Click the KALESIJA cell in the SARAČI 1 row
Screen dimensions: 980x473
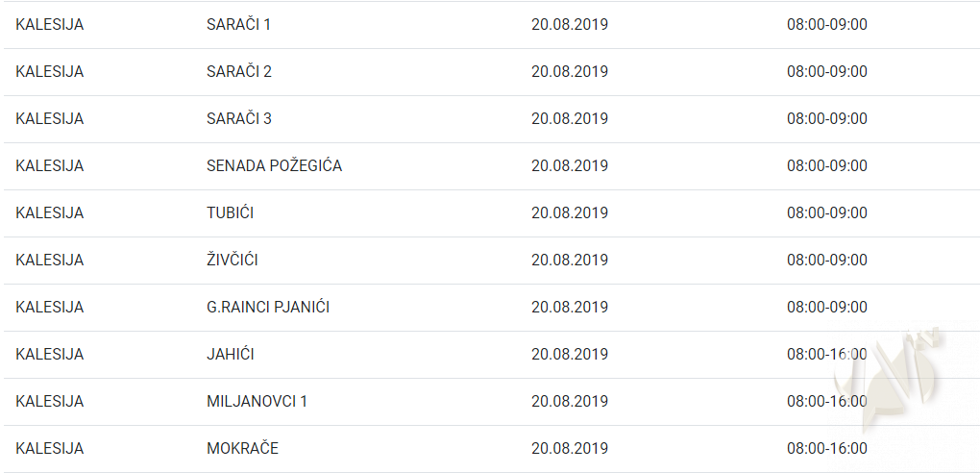(50, 24)
